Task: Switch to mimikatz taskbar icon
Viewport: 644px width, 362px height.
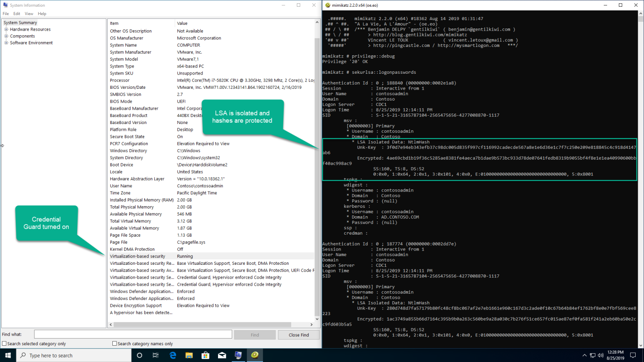Action: point(254,355)
